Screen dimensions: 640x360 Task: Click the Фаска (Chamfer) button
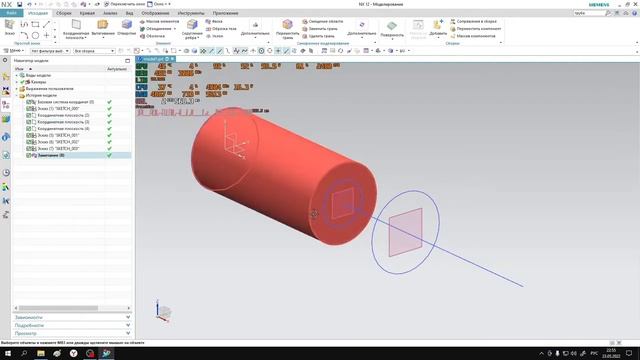click(x=214, y=21)
